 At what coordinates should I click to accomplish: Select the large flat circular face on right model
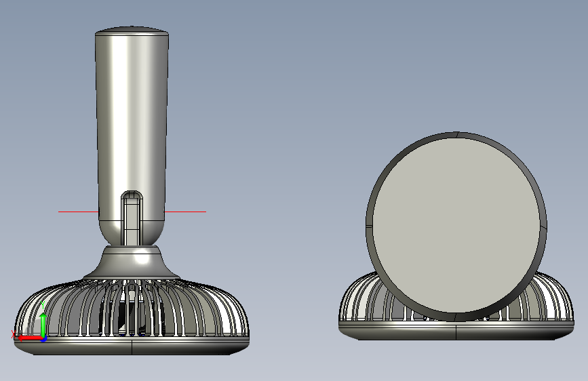(x=456, y=226)
